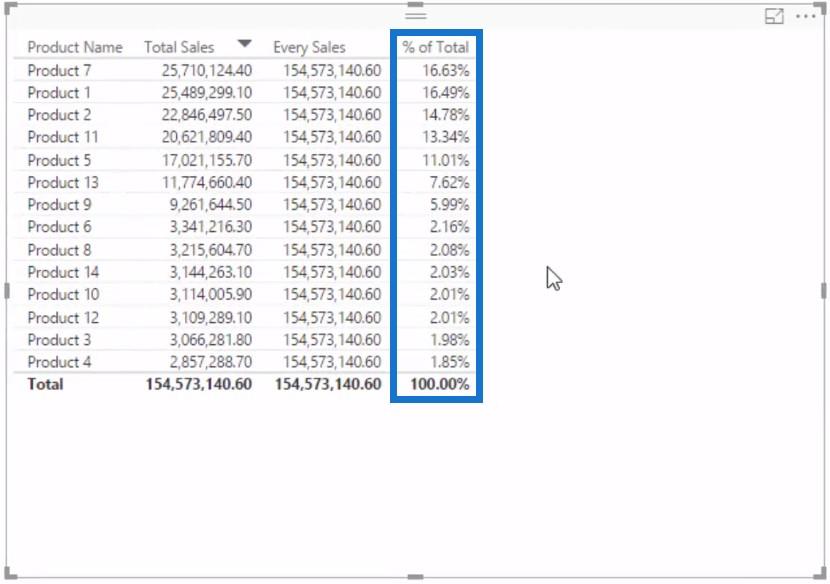
Task: Click the 20,621,809.40 sales value
Action: click(206, 137)
